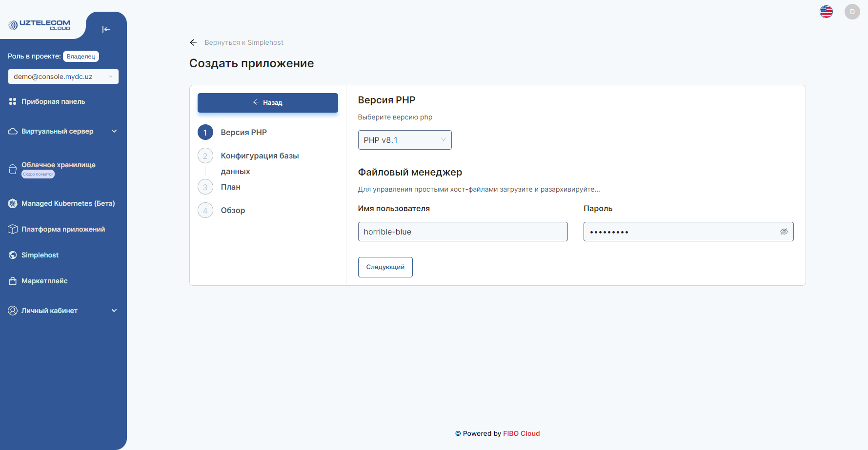Open the Приборная панель dashboard icon

(12, 101)
